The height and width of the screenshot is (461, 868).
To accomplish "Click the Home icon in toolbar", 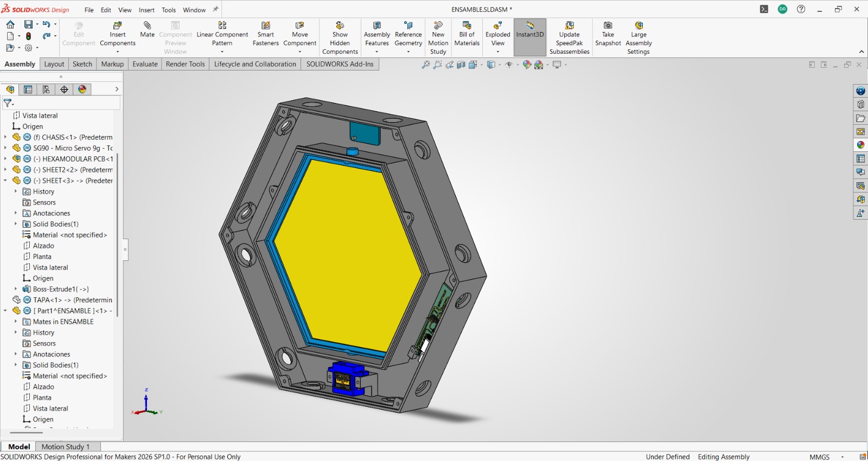I will (x=10, y=24).
